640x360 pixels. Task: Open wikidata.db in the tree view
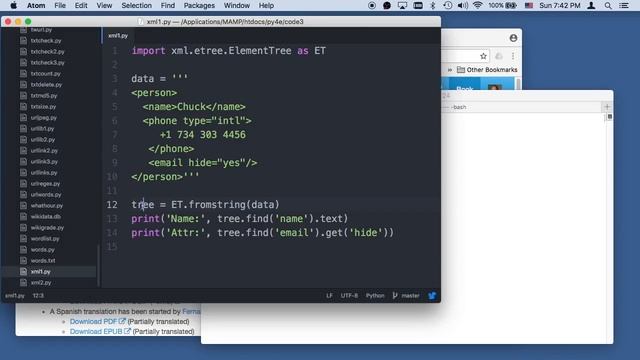pyautogui.click(x=45, y=217)
